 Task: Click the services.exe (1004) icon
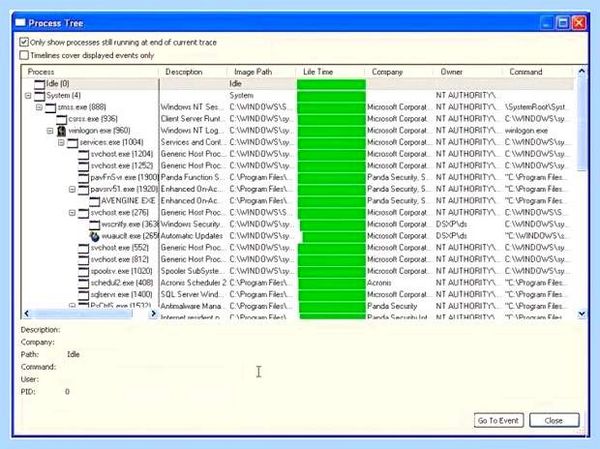coord(73,143)
